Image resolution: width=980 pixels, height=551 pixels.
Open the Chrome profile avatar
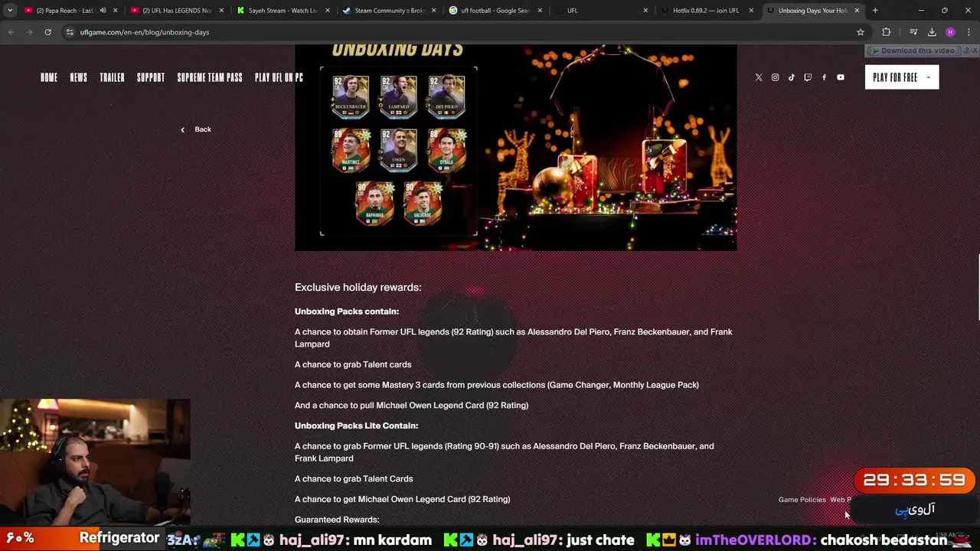950,32
